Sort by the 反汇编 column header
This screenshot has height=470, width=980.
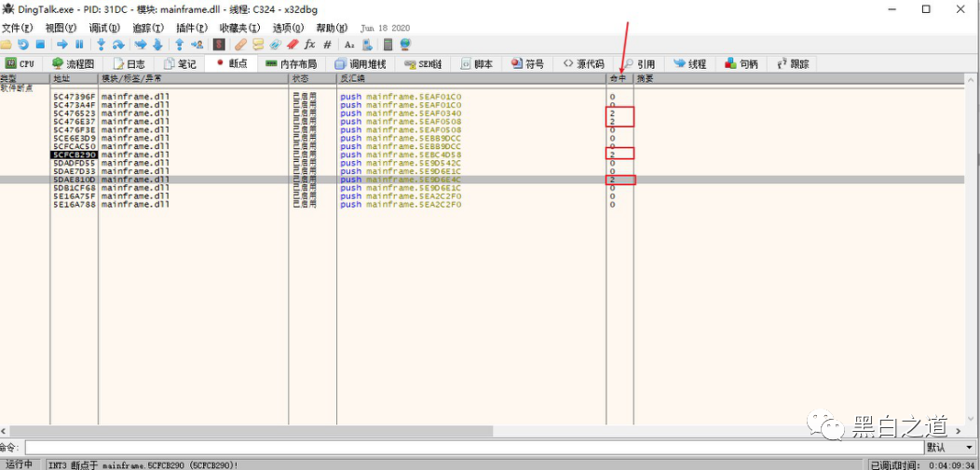tap(471, 78)
